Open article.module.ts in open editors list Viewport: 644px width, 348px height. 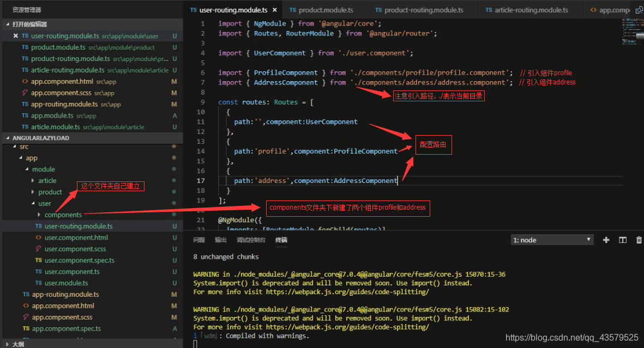tap(92, 127)
